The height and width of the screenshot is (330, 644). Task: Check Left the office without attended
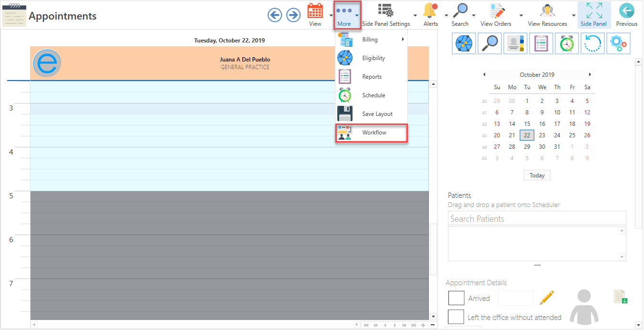point(456,317)
